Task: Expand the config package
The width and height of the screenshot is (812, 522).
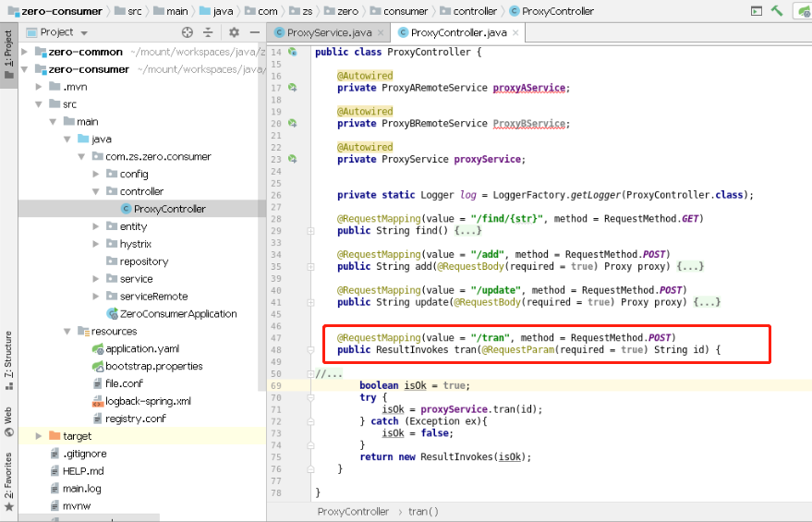Action: (96, 174)
